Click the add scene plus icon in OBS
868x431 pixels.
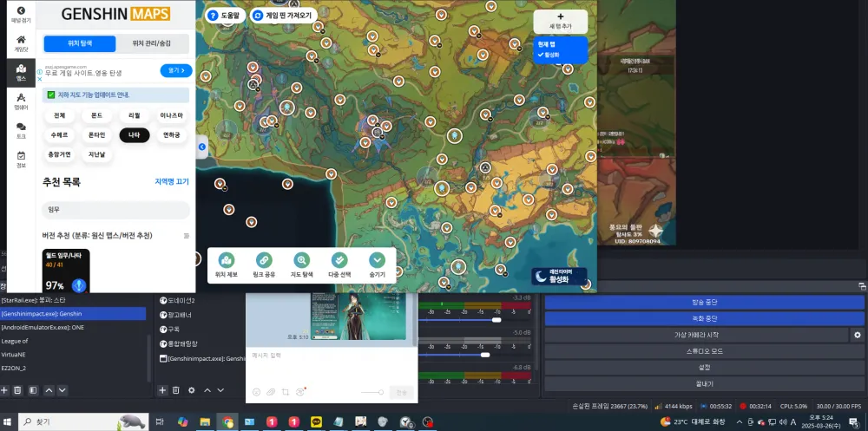pyautogui.click(x=4, y=390)
